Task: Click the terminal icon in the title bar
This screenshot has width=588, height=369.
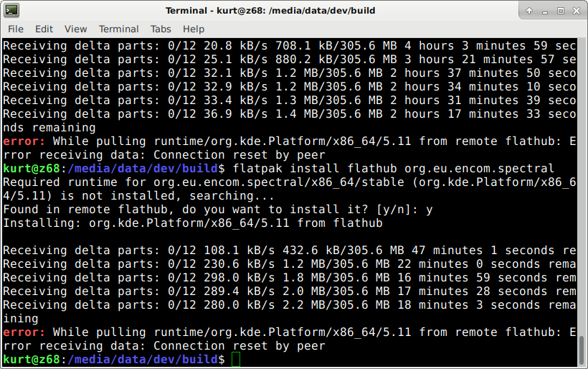Action: 11,10
